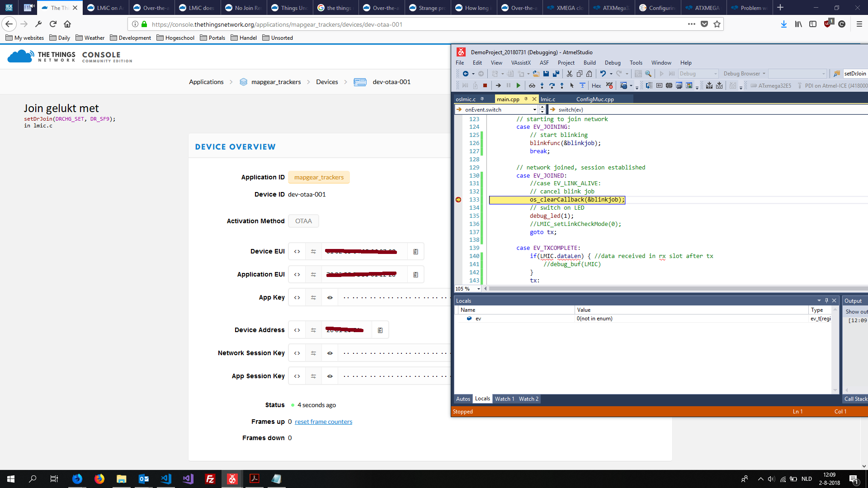
Task: Toggle visibility of App Session Key
Action: click(330, 376)
